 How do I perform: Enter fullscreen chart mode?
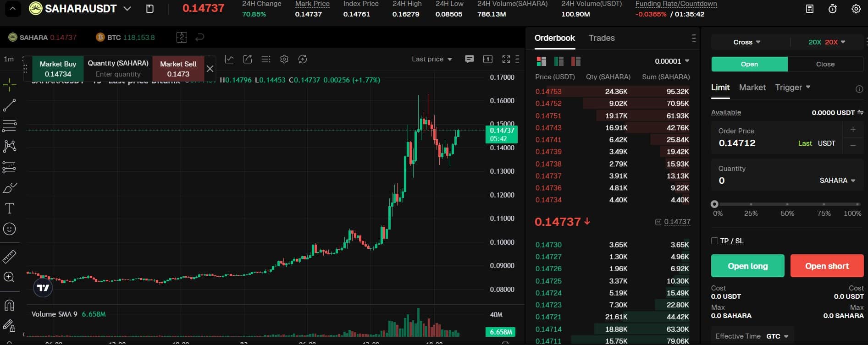click(x=506, y=59)
